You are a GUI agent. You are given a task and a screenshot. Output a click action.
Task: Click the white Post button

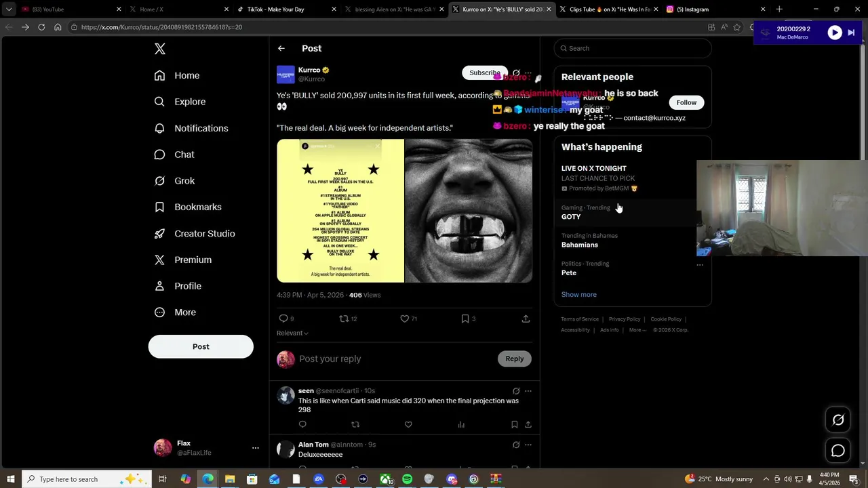point(201,346)
